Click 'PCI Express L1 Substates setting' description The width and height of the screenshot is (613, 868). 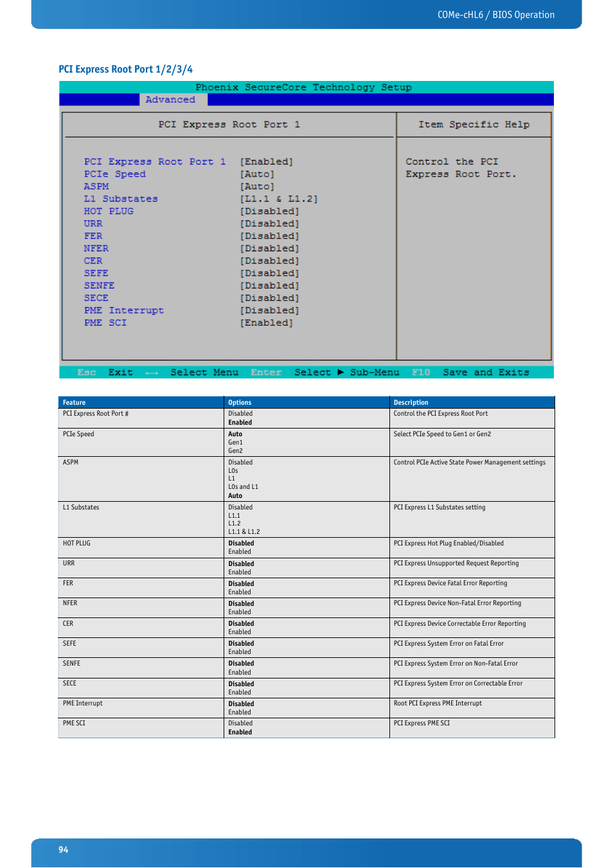(x=440, y=508)
